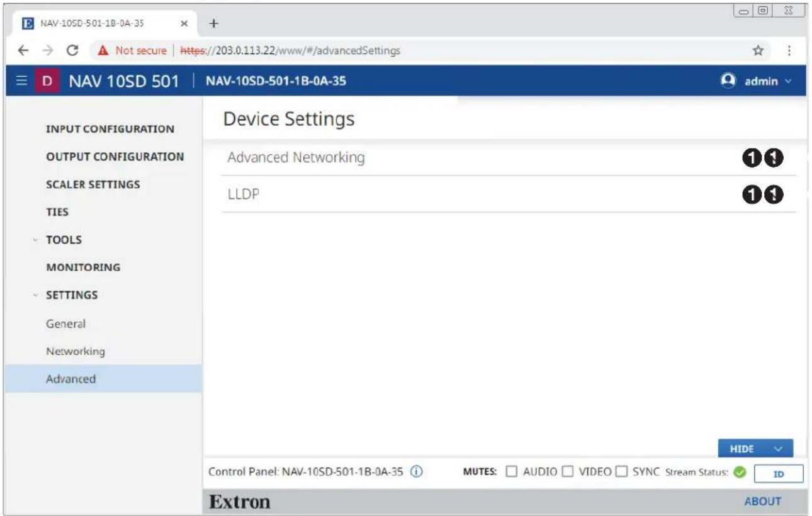Click the Device Settings heading
Image resolution: width=812 pixels, height=516 pixels.
[x=289, y=118]
